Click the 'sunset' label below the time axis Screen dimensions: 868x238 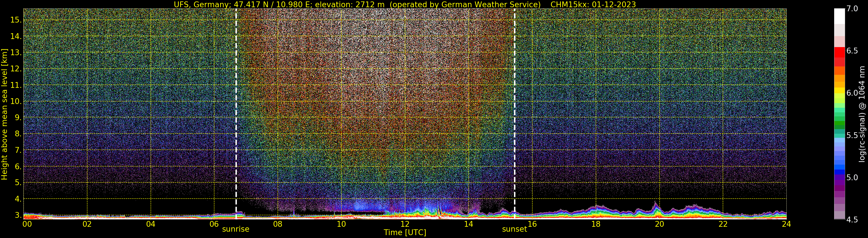click(x=514, y=229)
